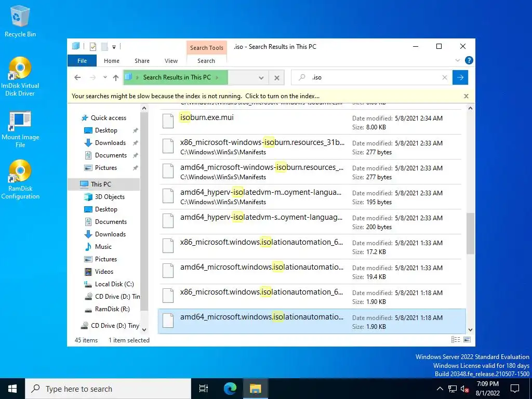Clear the search box text
This screenshot has height=399, width=532.
[445, 77]
